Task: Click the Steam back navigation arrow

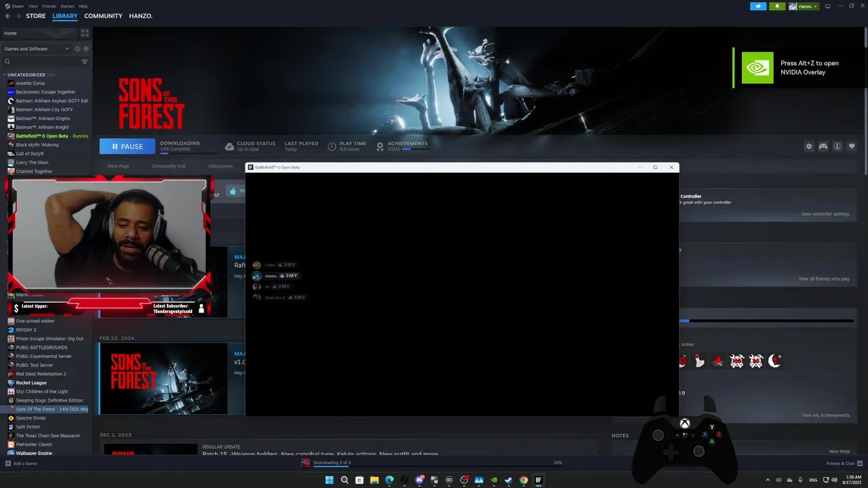Action: pyautogui.click(x=8, y=16)
